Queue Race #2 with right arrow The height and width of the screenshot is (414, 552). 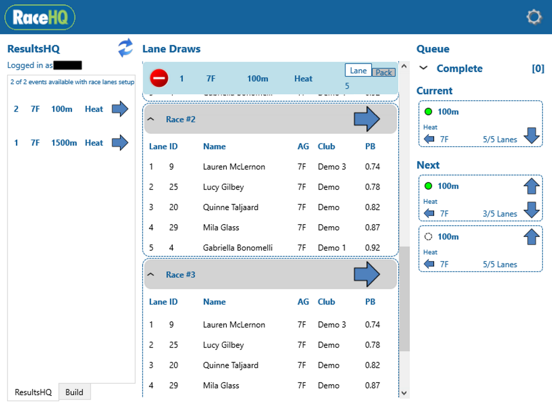367,119
